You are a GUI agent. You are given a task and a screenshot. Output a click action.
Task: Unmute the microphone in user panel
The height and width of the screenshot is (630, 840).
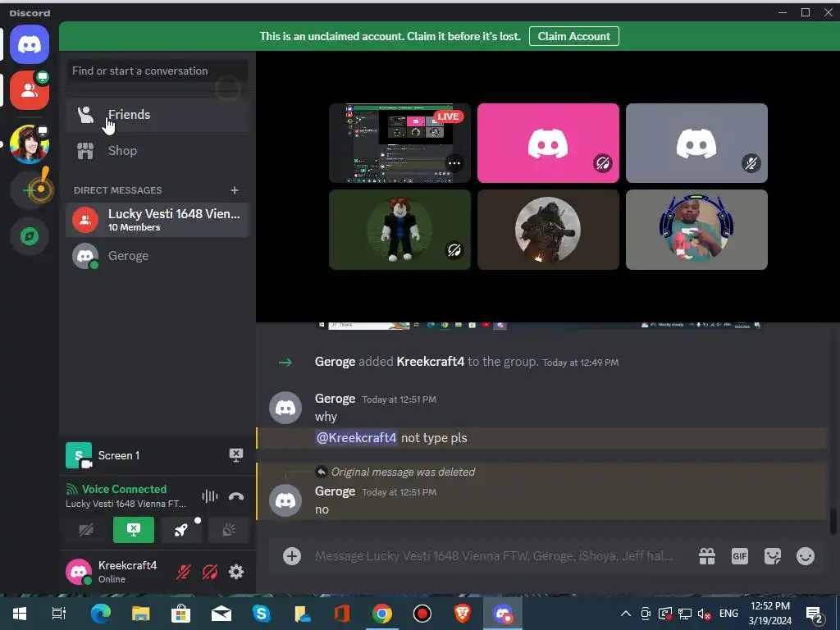pos(183,572)
